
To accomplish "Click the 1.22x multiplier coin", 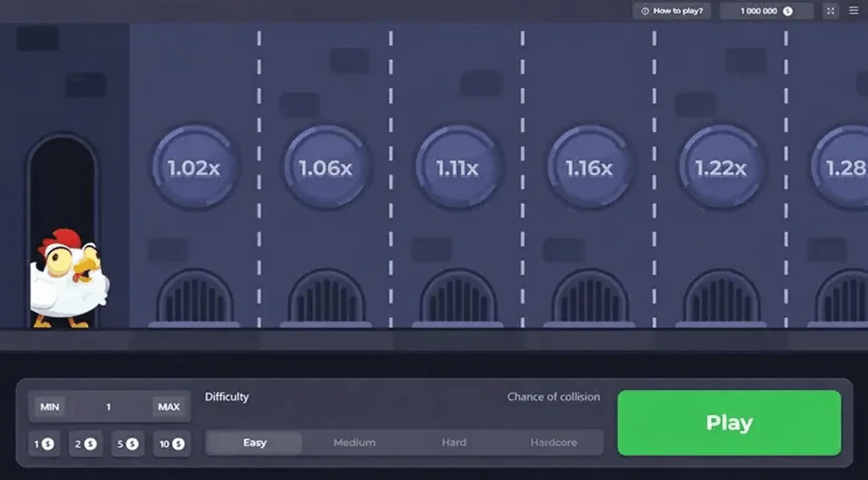I will (721, 168).
